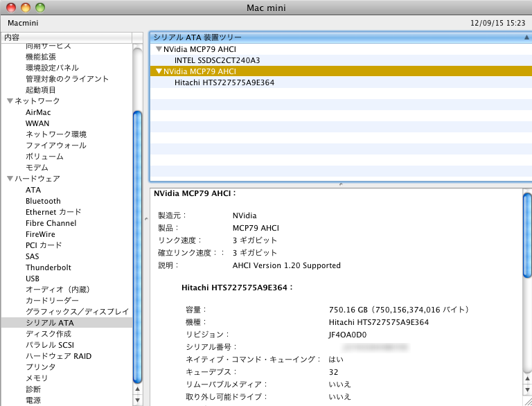The height and width of the screenshot is (406, 532).
Task: Click green zoom window button
Action: 40,8
